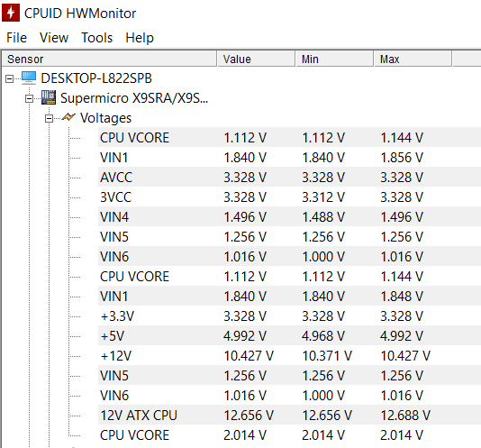Click the Supermicro motherboard icon

[x=49, y=97]
